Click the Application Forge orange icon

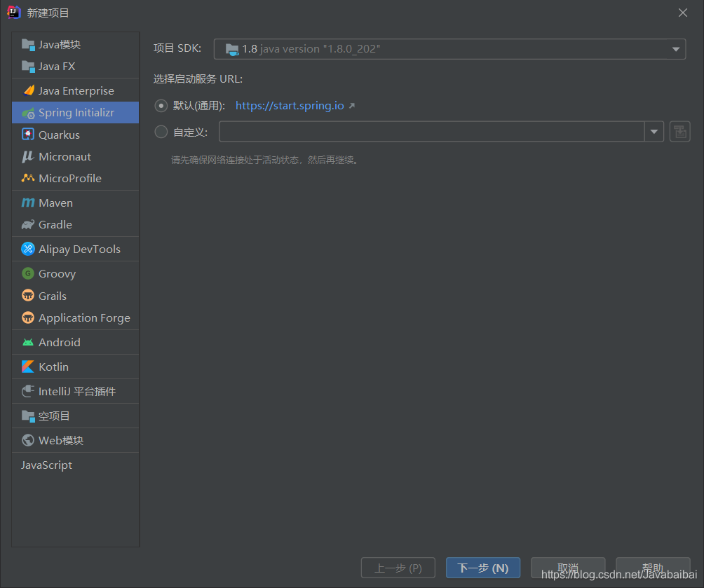click(x=28, y=317)
